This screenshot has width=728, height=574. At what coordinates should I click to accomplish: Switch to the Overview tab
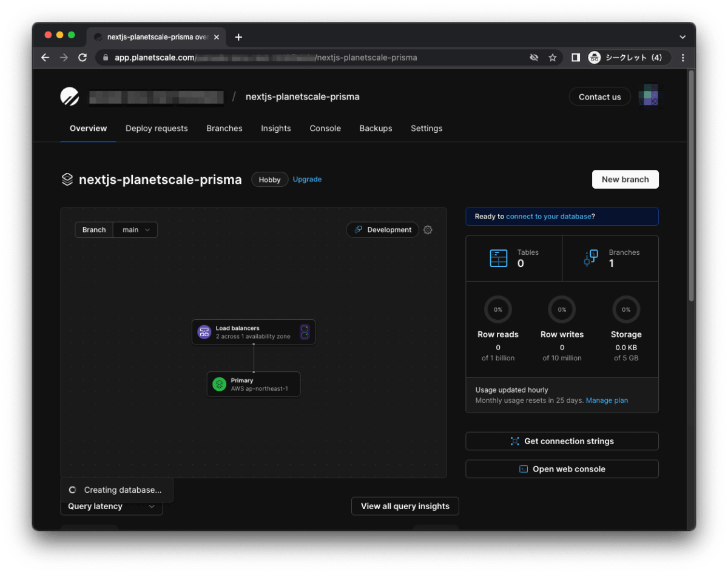coord(88,129)
